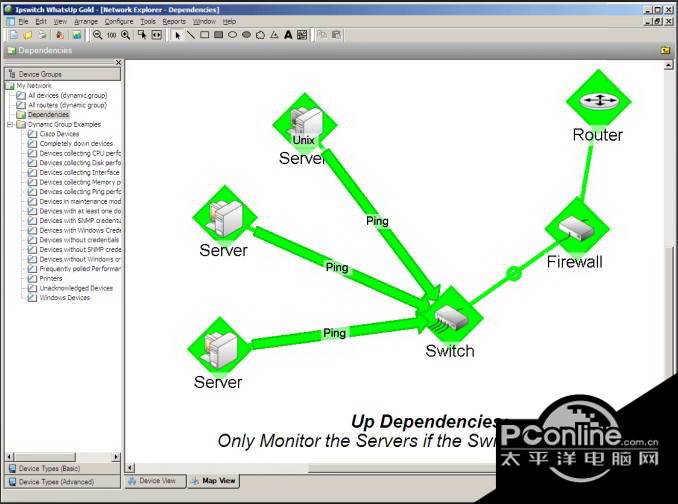The image size is (678, 504).
Task: Click the Router device icon on map
Action: (599, 101)
